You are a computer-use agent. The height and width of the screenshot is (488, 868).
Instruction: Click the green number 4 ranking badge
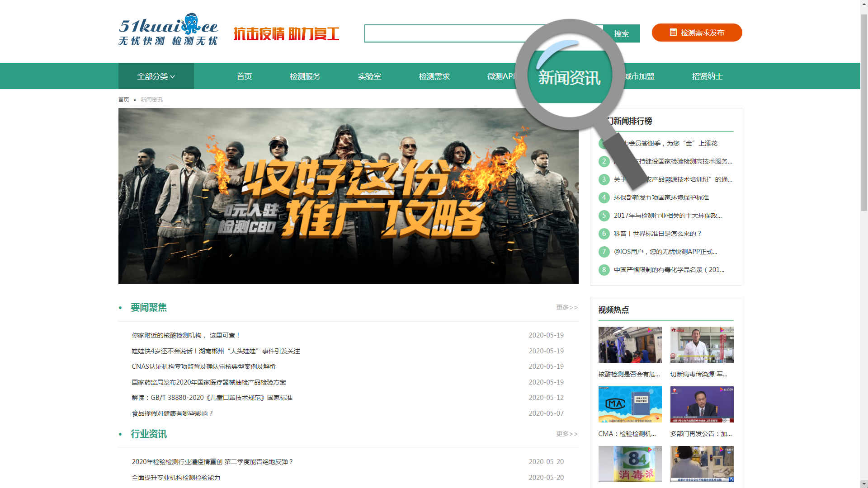604,197
